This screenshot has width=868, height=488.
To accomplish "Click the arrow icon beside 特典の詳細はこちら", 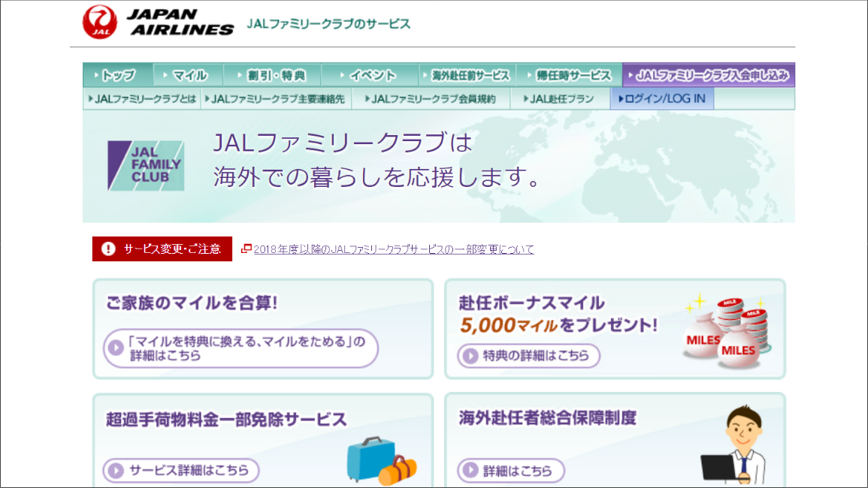I will pos(470,356).
